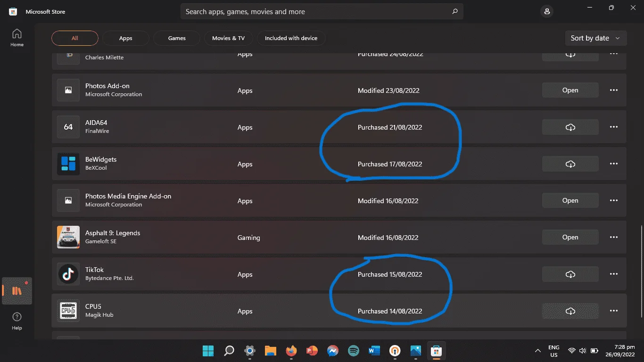Click the CPU5 app icon

click(x=68, y=311)
